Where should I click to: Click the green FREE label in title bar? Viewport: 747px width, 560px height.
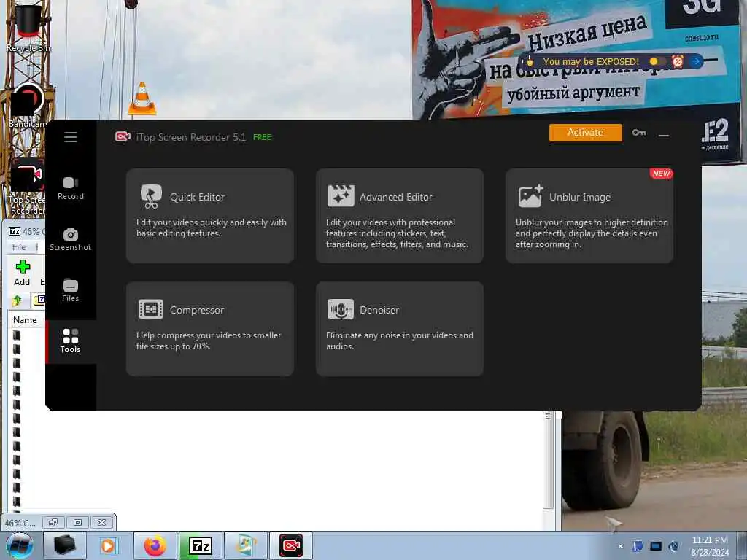[263, 137]
